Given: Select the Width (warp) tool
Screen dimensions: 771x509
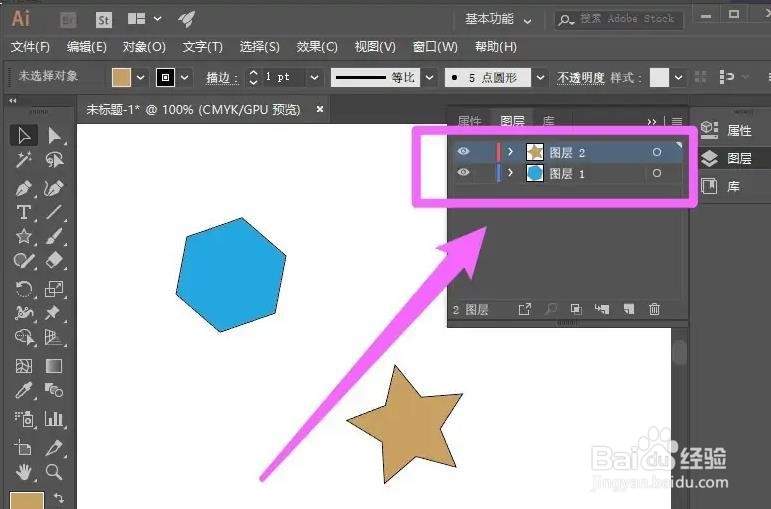Looking at the screenshot, I should pyautogui.click(x=24, y=313).
